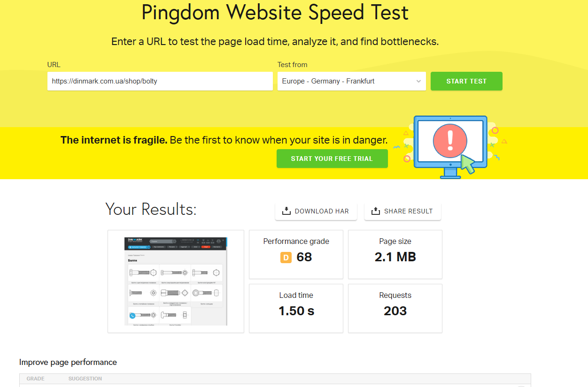This screenshot has width=588, height=387.
Task: Focus the URL input field with dinmark address
Action: (x=160, y=81)
